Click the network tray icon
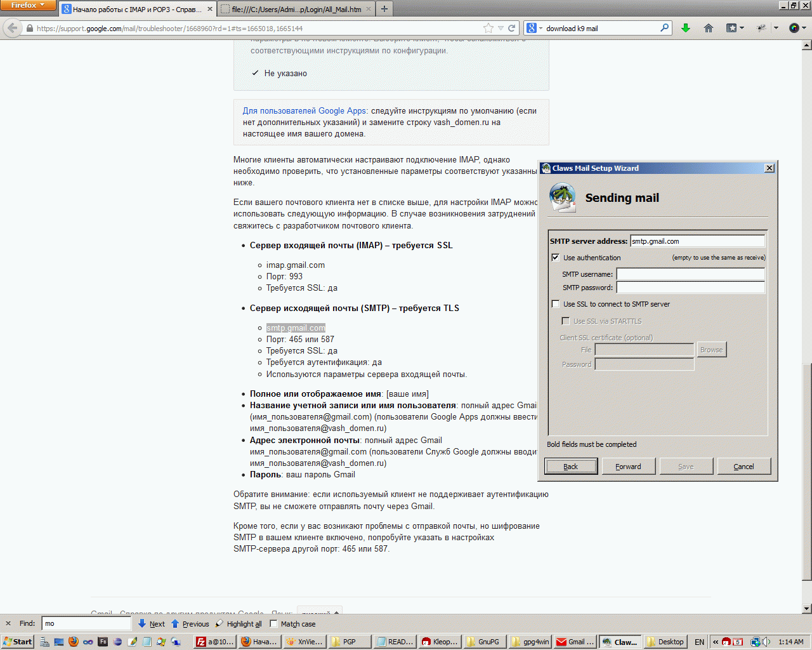The width and height of the screenshot is (812, 650). (756, 642)
